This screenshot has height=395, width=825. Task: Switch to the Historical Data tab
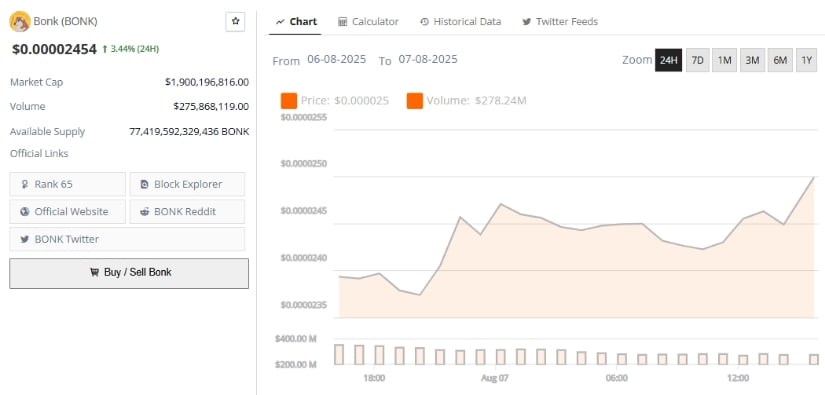coord(460,22)
